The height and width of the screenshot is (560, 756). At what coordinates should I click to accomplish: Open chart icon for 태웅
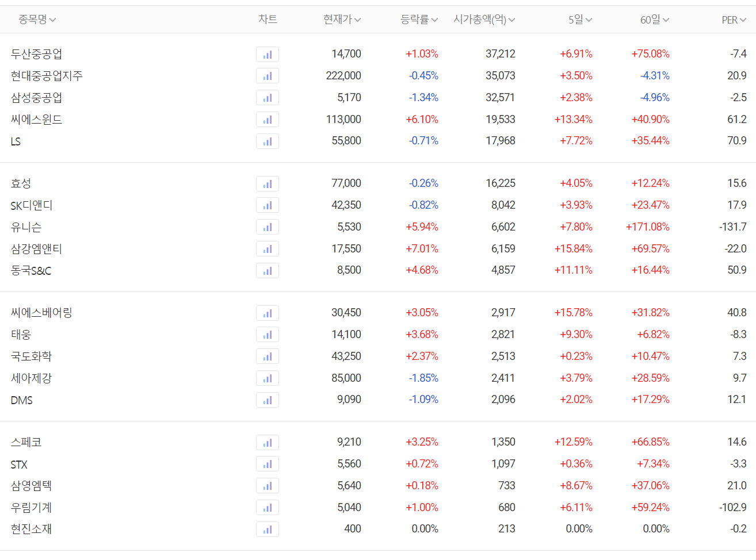click(x=268, y=335)
